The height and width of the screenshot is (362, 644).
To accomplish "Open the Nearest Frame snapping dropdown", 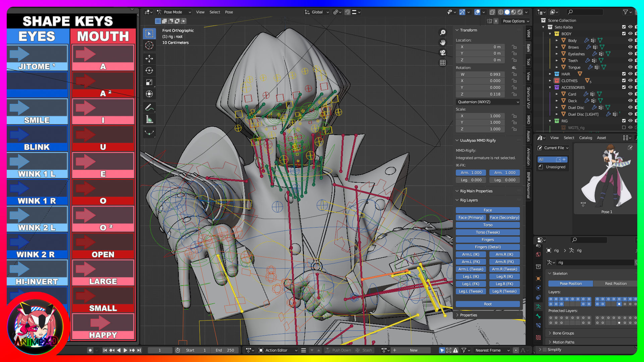I will click(492, 350).
